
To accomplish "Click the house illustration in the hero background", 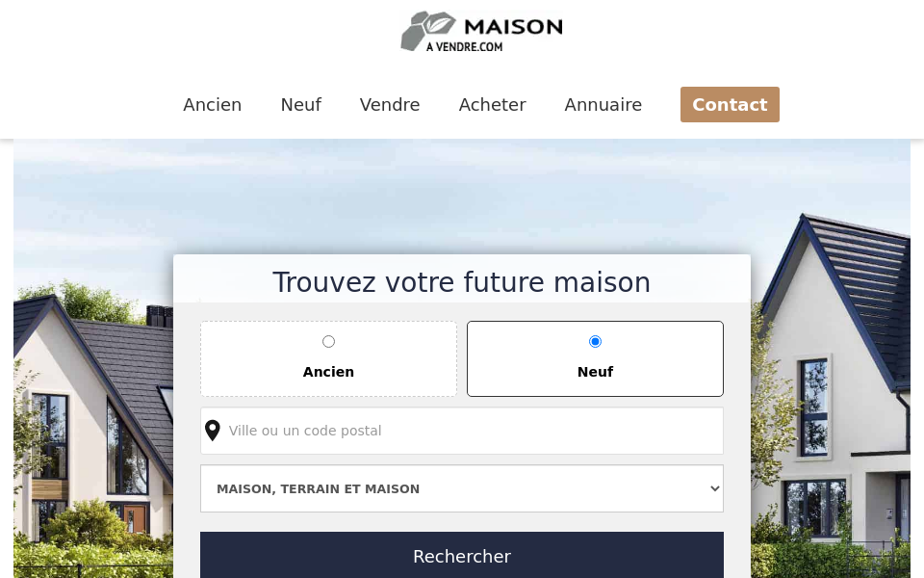I will [x=96, y=405].
